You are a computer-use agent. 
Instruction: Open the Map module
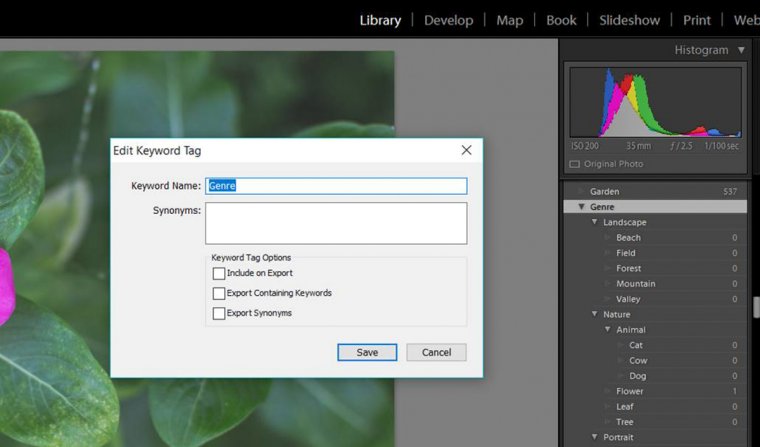509,20
